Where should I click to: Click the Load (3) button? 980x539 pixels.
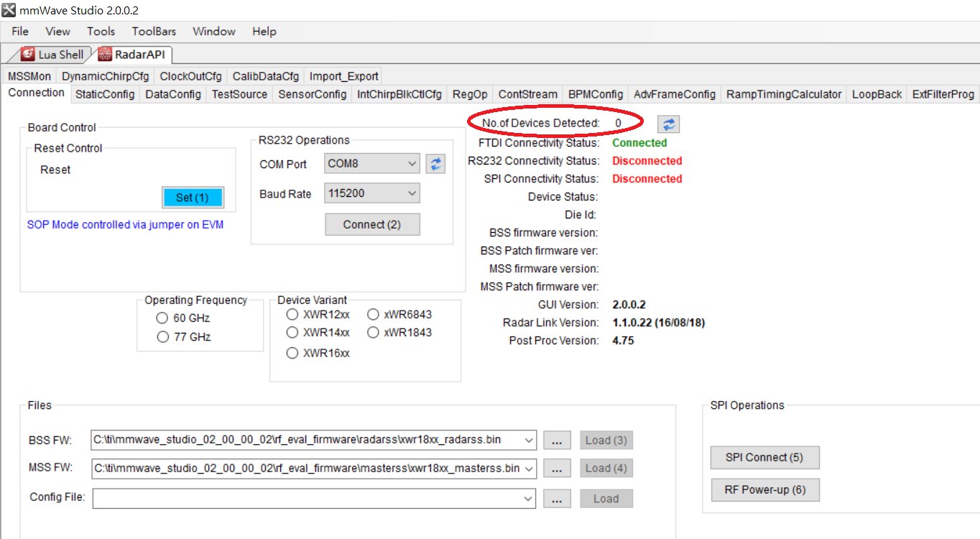(606, 441)
